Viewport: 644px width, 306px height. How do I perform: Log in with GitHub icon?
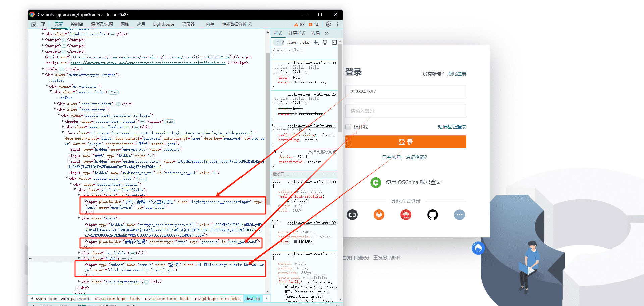(x=433, y=215)
